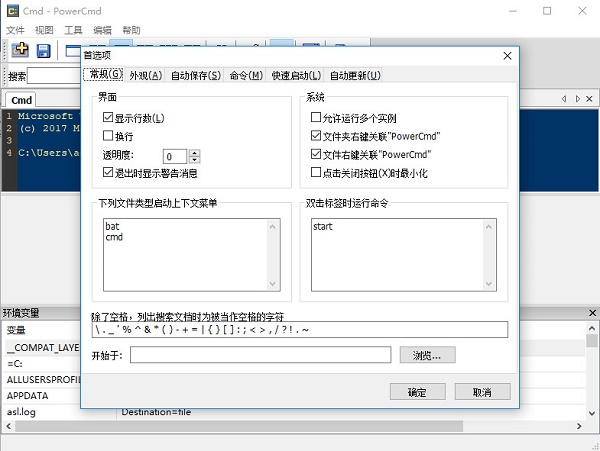Click the 浏览... button

click(427, 355)
